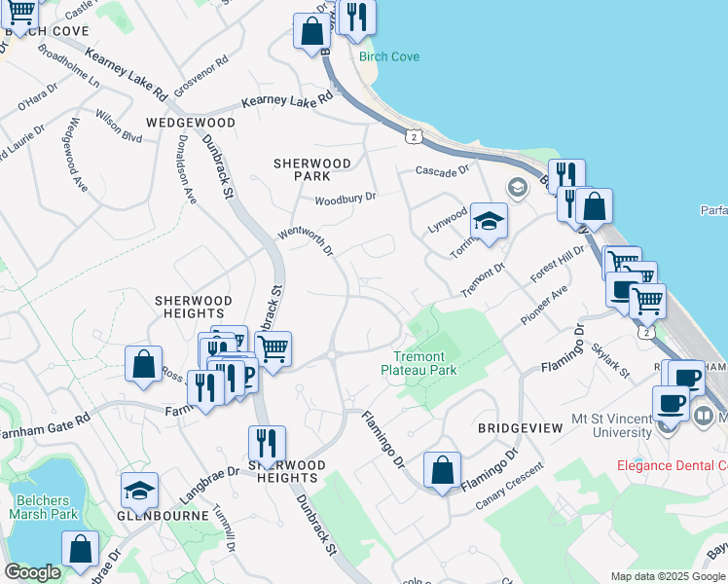
Task: Click the shopping cart pin in the top-left corner
Action: click(19, 12)
